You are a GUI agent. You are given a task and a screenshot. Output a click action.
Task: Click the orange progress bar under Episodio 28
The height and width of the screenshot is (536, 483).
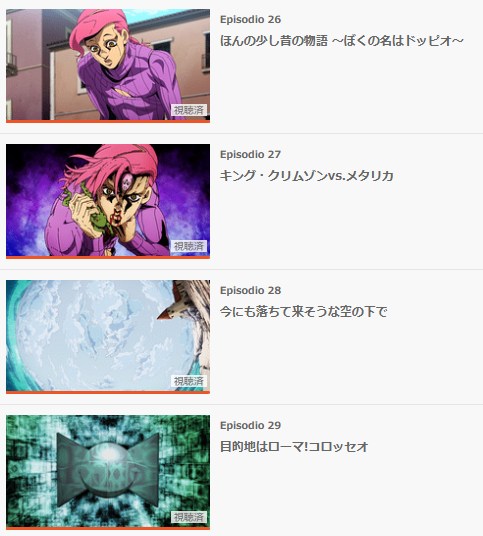pyautogui.click(x=108, y=392)
